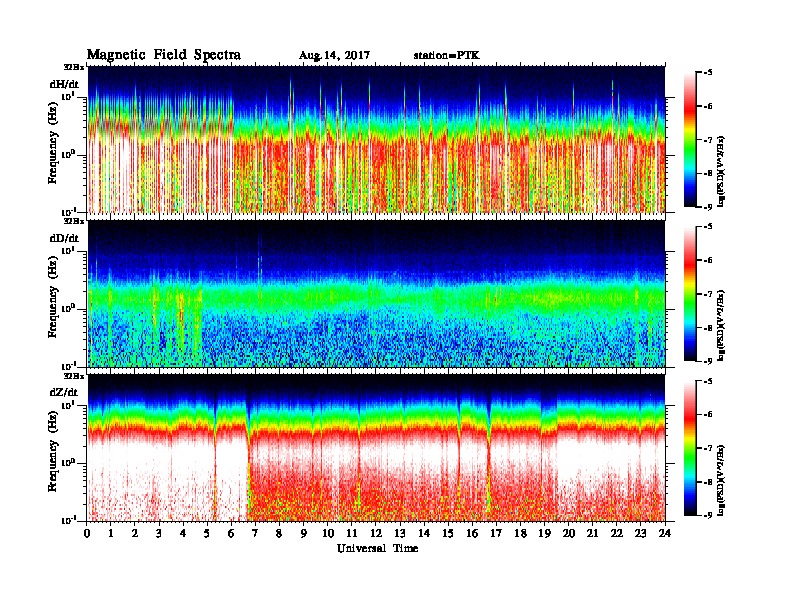This screenshot has height=612, width=792.
Task: Click the hour 3 tick label
Action: click(159, 533)
